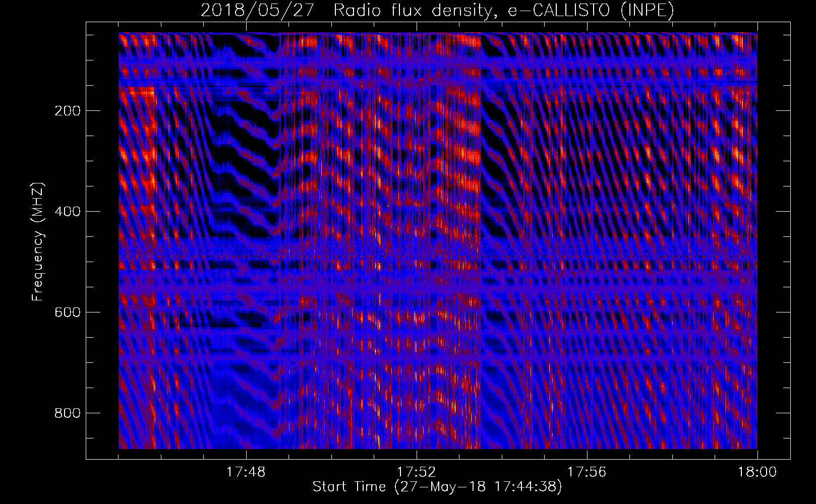Click the '600' frequency tick label
This screenshot has width=816, height=504.
(x=67, y=312)
